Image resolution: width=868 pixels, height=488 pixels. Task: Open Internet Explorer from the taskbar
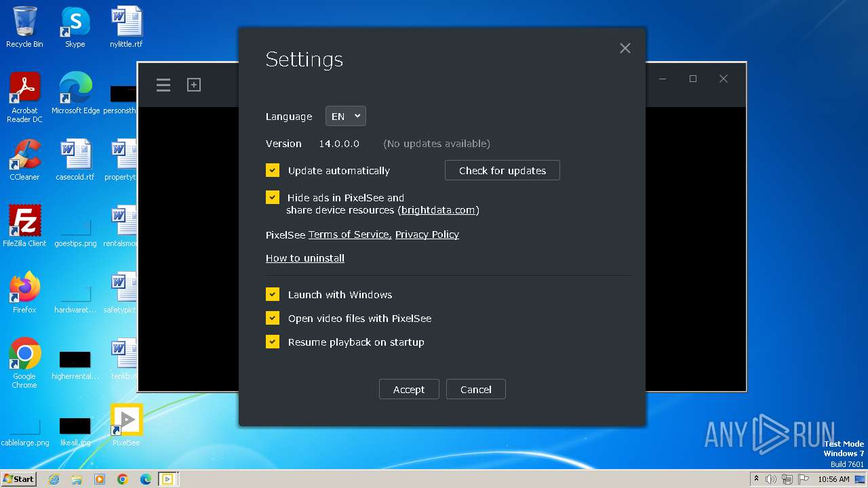(54, 479)
